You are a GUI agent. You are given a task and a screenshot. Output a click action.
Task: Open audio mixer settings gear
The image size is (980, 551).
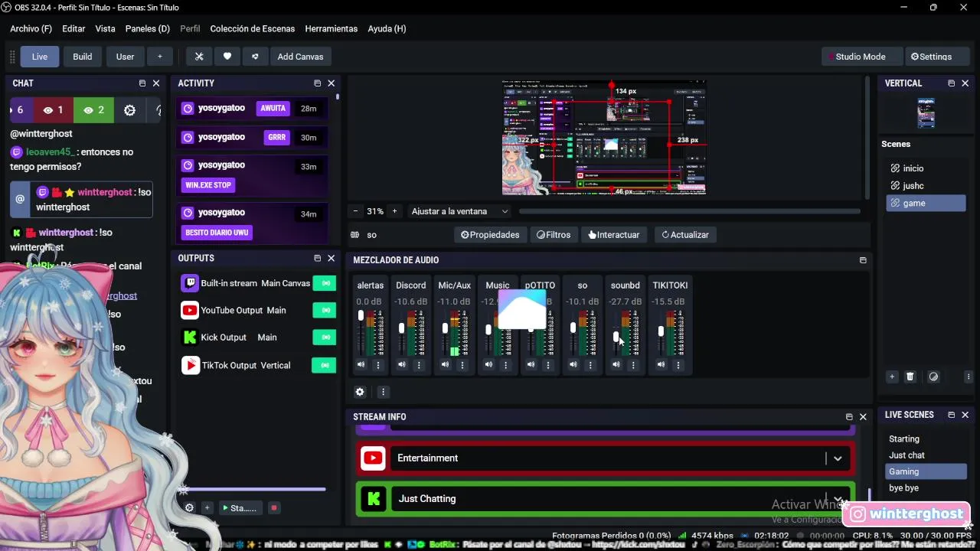coord(360,392)
